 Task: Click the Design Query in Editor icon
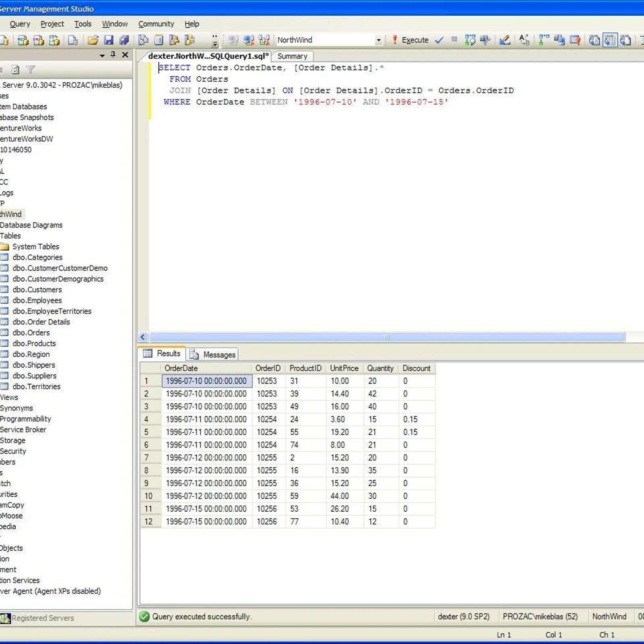(x=505, y=40)
